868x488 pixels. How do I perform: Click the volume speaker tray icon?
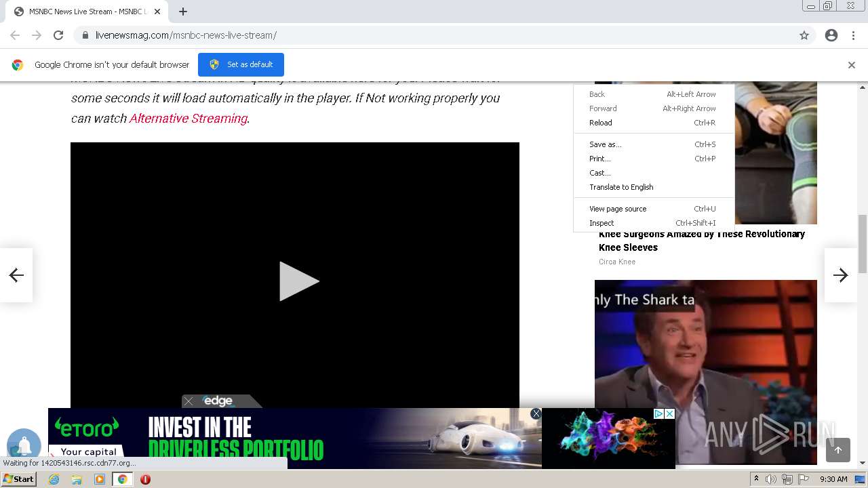click(770, 479)
